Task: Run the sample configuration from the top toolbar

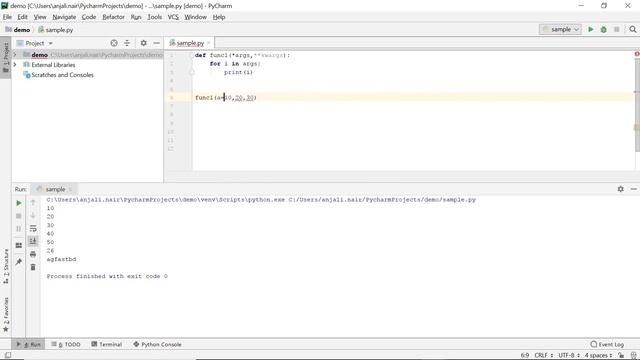Action: pyautogui.click(x=590, y=29)
